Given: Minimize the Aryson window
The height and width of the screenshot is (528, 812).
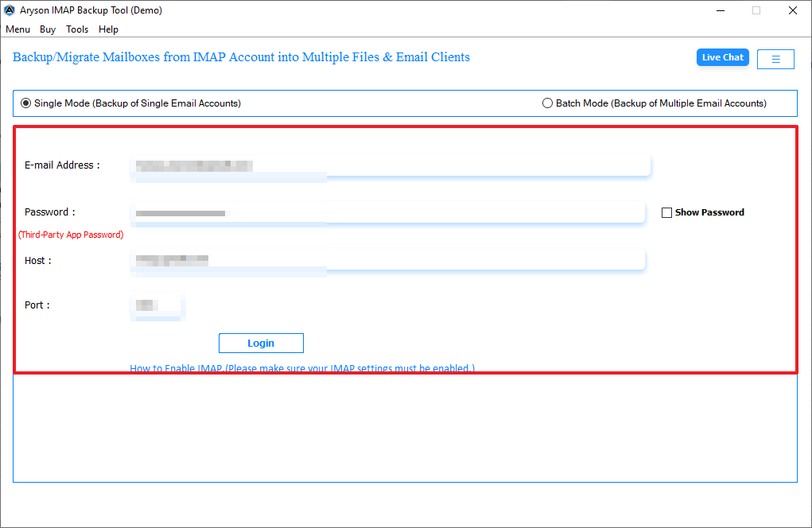Looking at the screenshot, I should 721,10.
